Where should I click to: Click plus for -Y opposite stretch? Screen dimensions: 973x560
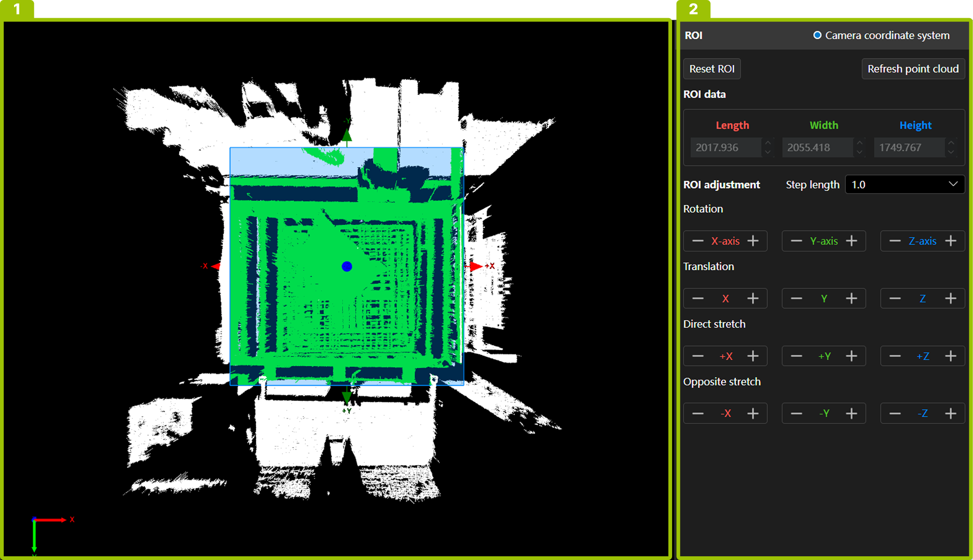[x=851, y=413]
